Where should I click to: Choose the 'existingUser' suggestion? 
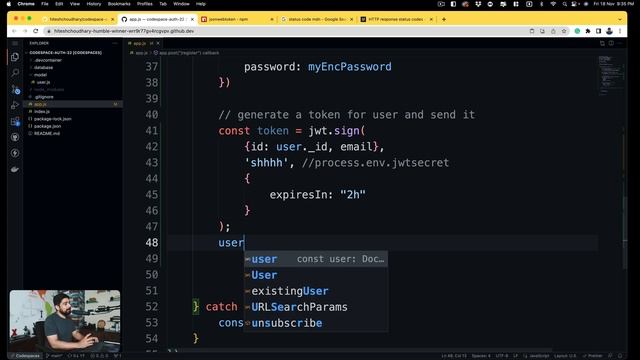316,291
